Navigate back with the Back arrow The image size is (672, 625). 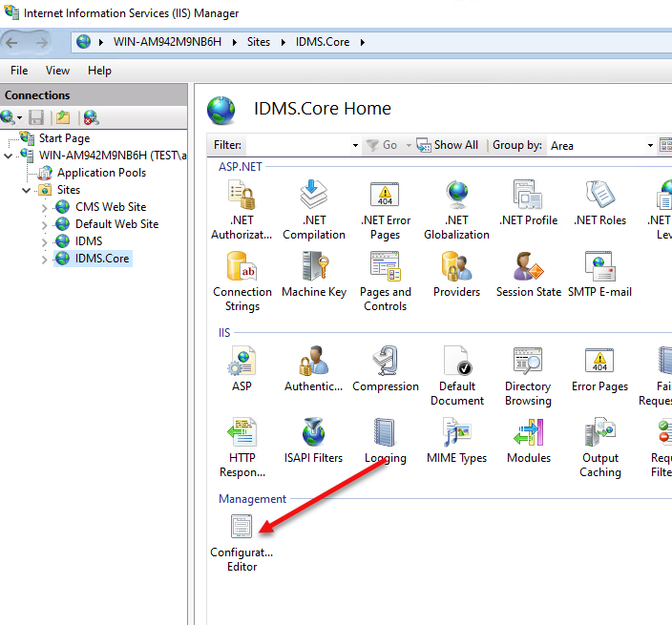coord(11,42)
